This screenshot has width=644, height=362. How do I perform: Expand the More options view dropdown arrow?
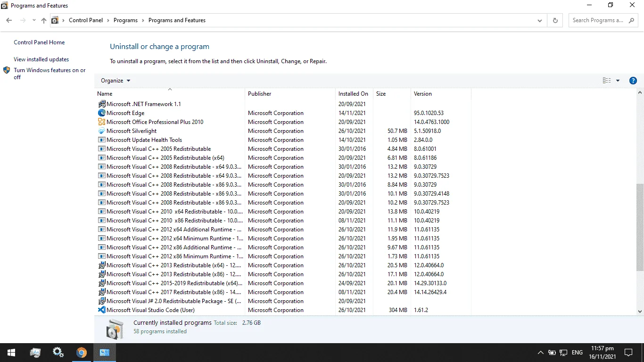(618, 81)
